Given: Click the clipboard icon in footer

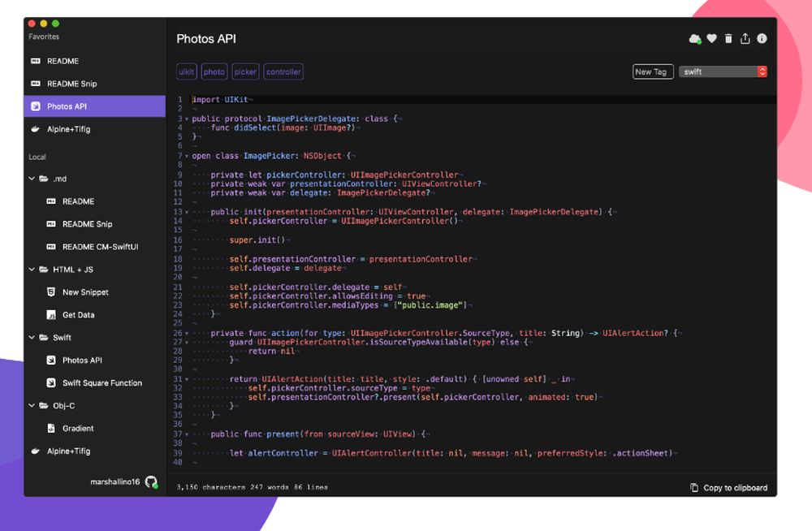Looking at the screenshot, I should click(x=694, y=487).
